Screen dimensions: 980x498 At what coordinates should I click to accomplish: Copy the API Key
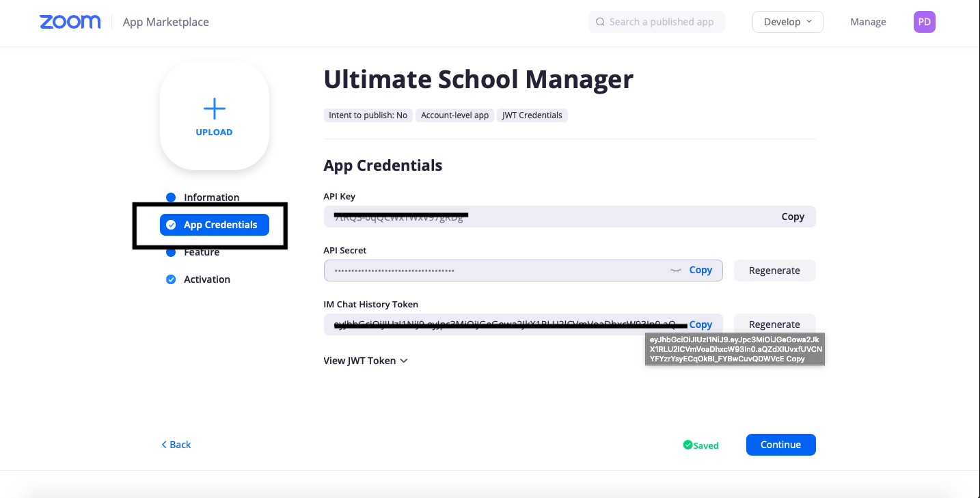point(793,217)
